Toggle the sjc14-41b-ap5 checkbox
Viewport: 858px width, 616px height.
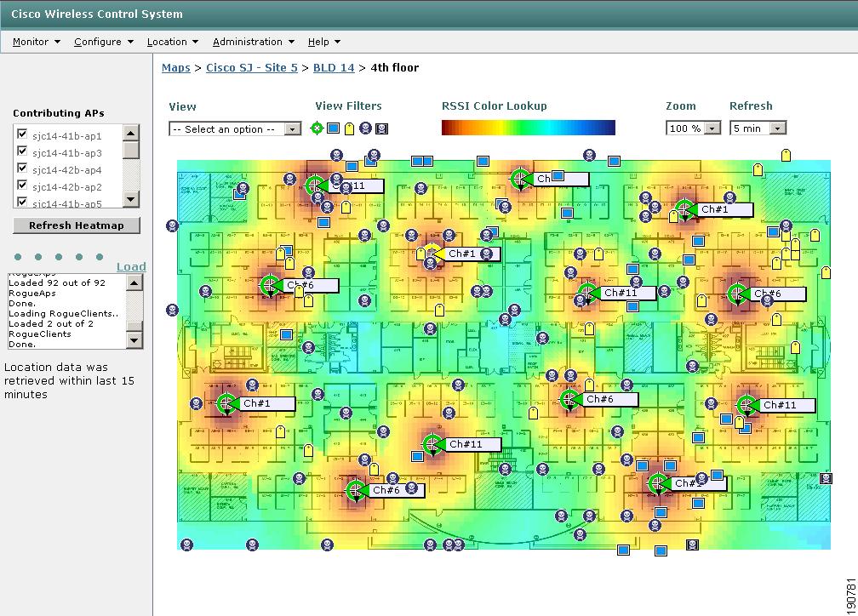pyautogui.click(x=22, y=202)
